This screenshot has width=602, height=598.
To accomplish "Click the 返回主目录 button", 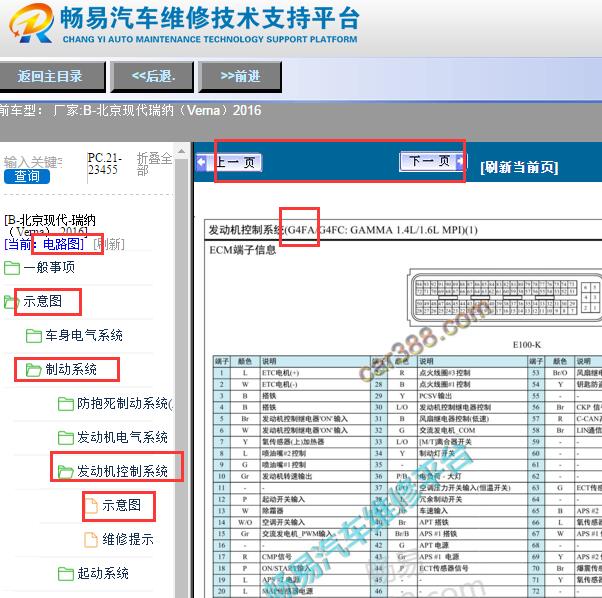I will (52, 76).
